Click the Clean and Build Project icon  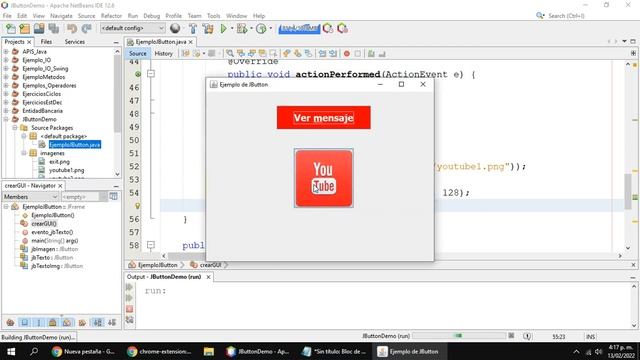pyautogui.click(x=208, y=29)
